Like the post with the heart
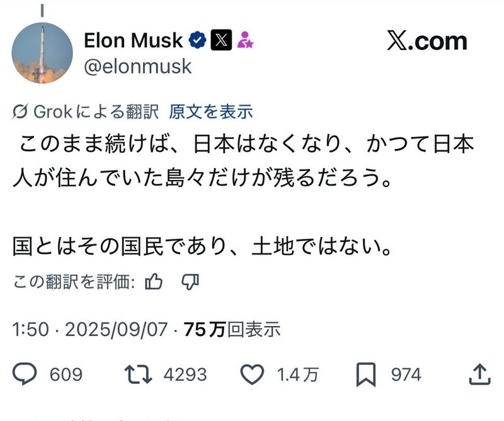Image resolution: width=504 pixels, height=421 pixels. 253,375
